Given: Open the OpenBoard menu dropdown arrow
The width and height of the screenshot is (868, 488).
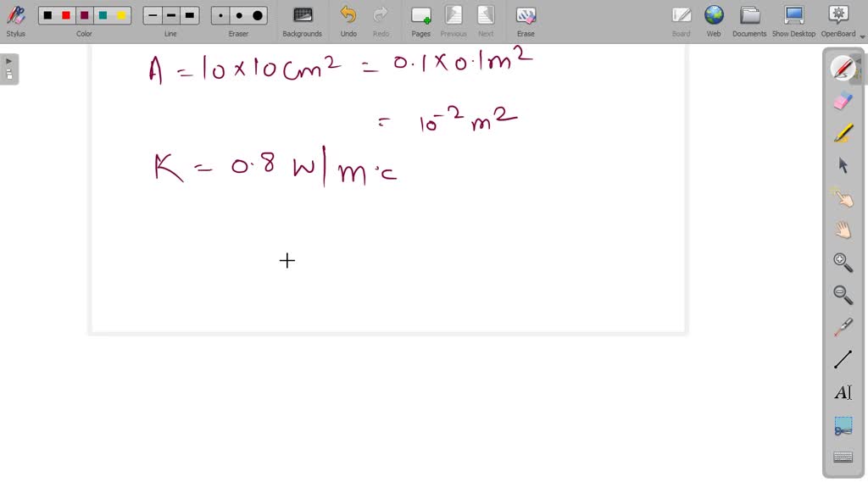Looking at the screenshot, I should pyautogui.click(x=862, y=36).
